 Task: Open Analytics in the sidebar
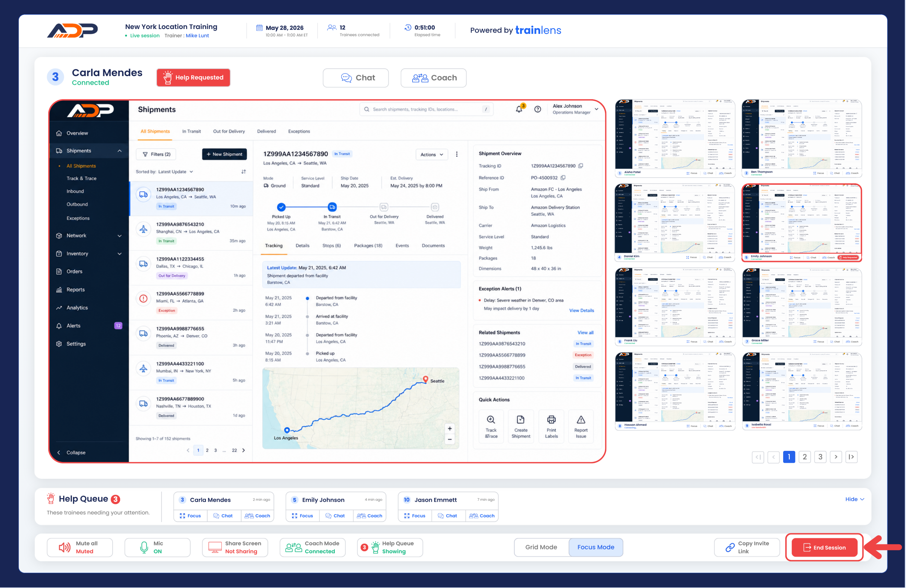(89, 308)
